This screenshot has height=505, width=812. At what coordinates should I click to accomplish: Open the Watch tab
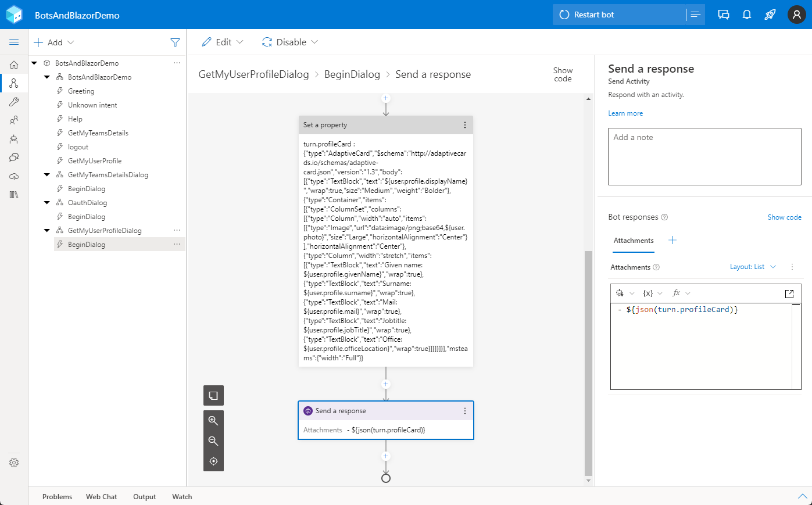182,497
